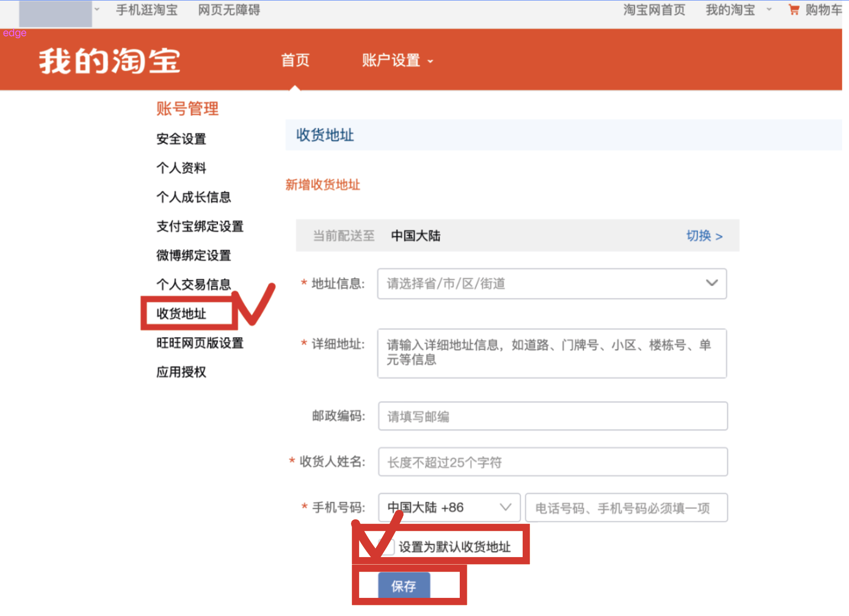The width and height of the screenshot is (849, 616).
Task: Click the 新增收货地址 heading text
Action: point(323,185)
